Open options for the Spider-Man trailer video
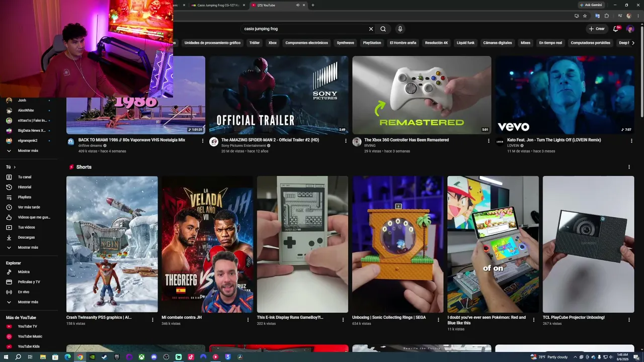Viewport: 644px width, 362px height. (x=346, y=141)
